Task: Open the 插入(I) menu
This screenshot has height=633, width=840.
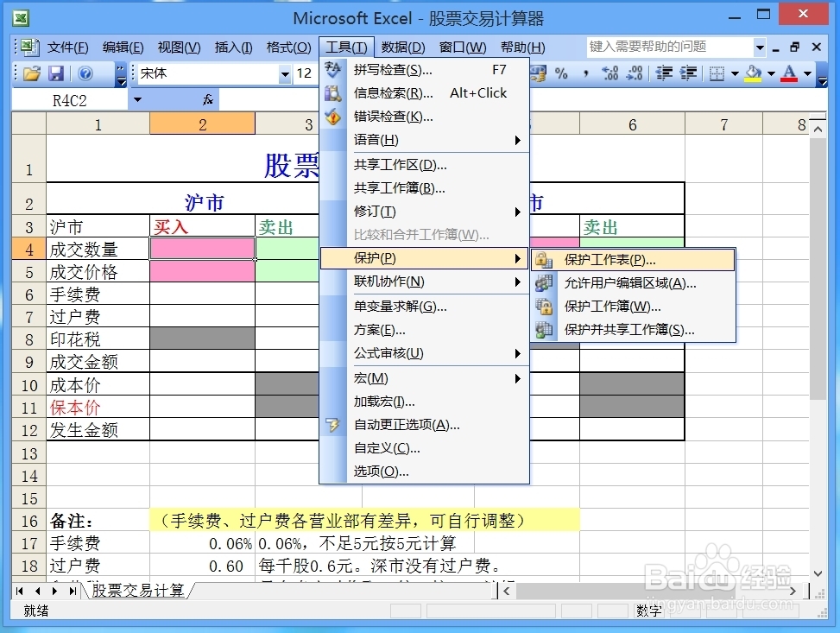Action: [234, 47]
